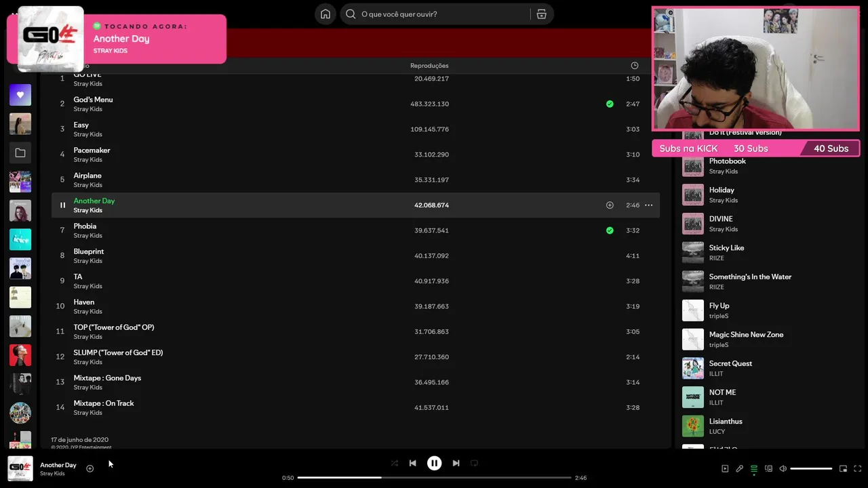This screenshot has width=868, height=488.
Task: Go to Spotify Home
Action: pos(325,14)
